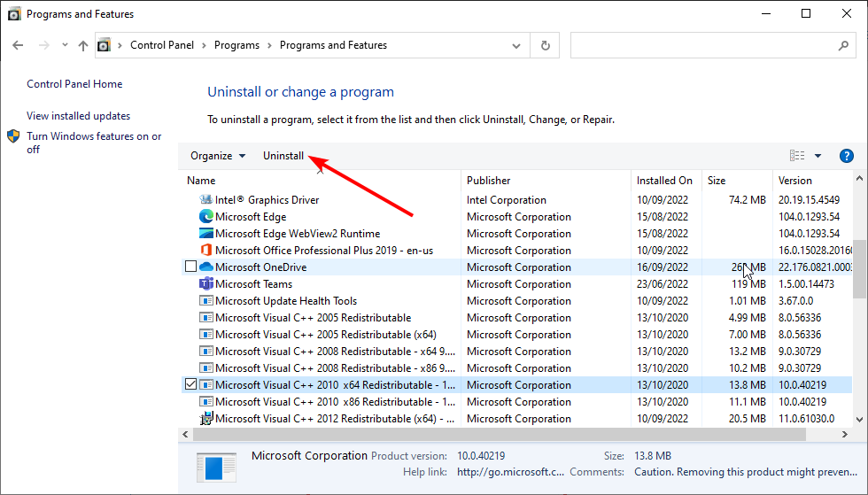
Task: Click address bar Control Panel icon
Action: (x=105, y=45)
